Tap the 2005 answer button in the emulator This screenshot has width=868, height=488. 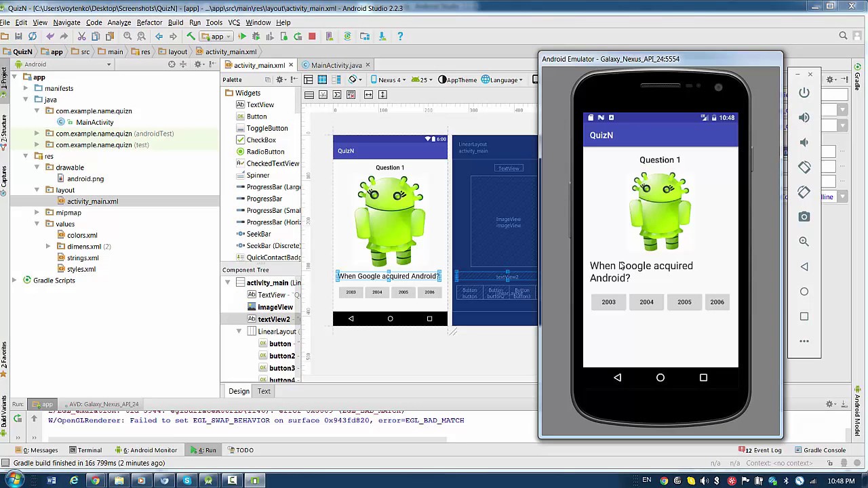684,302
